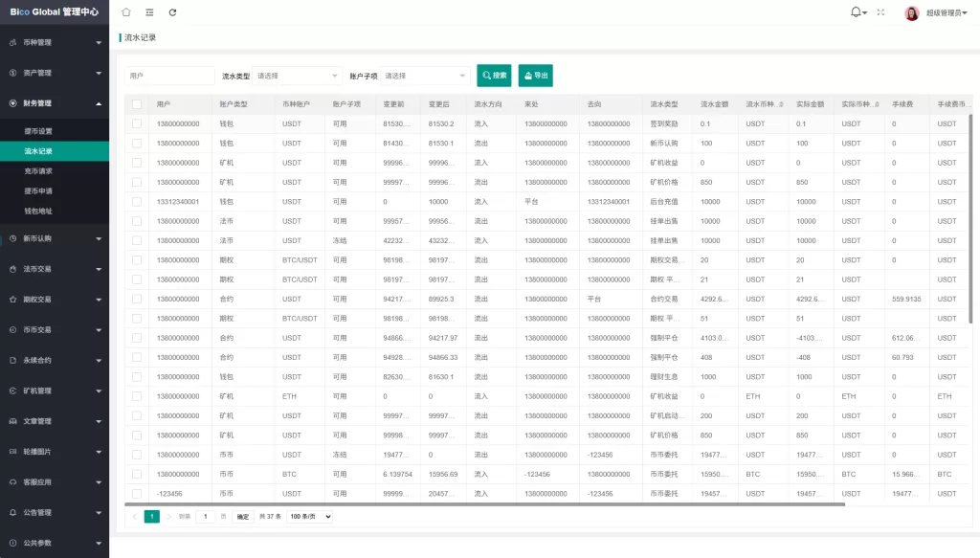Check the select-all checkbox in table header
The width and height of the screenshot is (980, 558).
(x=136, y=104)
